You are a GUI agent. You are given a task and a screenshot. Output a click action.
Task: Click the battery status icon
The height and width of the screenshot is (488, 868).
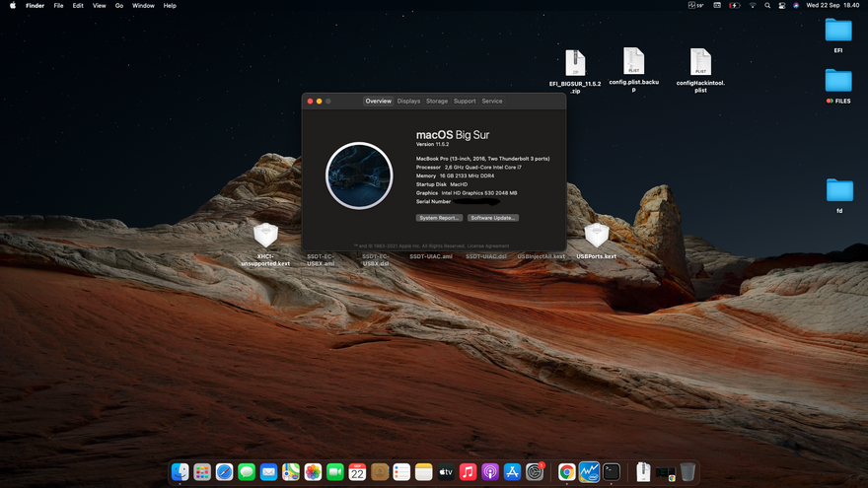pos(735,6)
